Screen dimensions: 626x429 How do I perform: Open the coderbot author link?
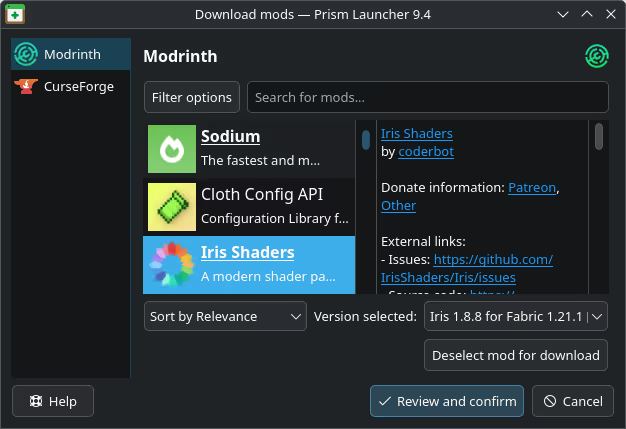click(425, 151)
